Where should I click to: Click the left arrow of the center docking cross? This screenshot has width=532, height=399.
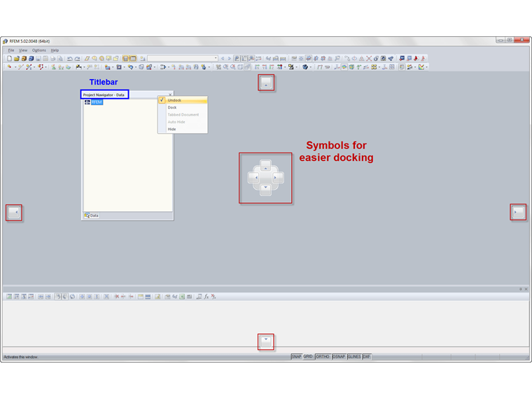[x=254, y=177]
